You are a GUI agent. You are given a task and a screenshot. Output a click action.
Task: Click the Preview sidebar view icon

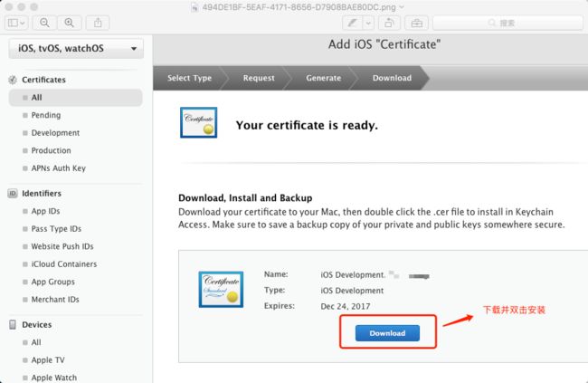pos(16,23)
